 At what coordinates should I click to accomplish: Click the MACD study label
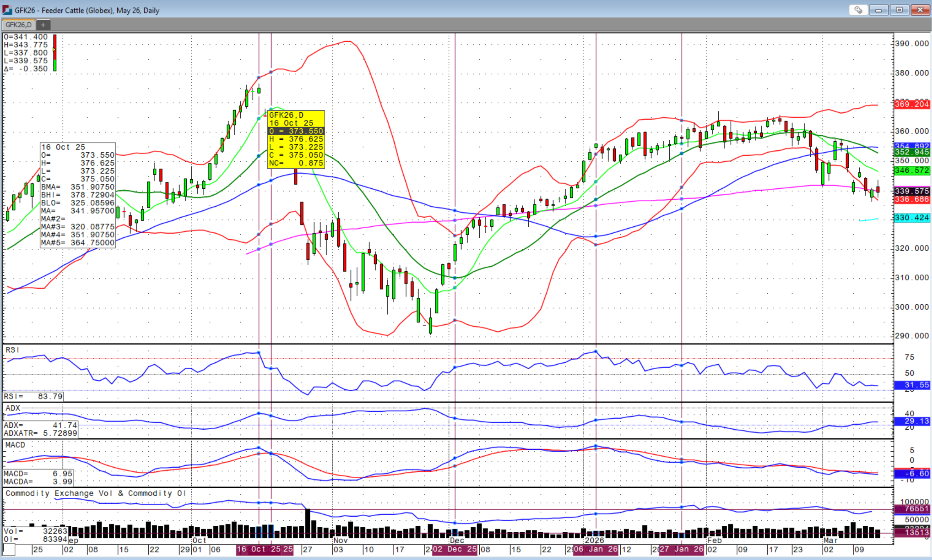[x=15, y=445]
